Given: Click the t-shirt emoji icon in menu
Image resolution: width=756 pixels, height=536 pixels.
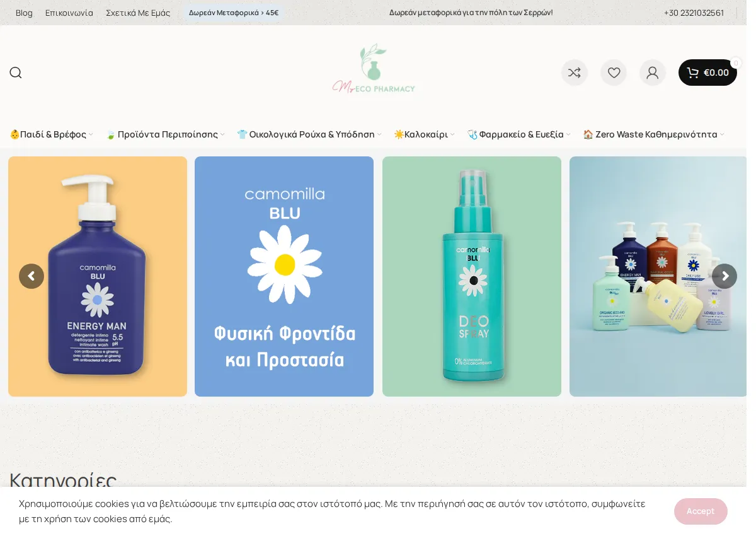Looking at the screenshot, I should [242, 134].
